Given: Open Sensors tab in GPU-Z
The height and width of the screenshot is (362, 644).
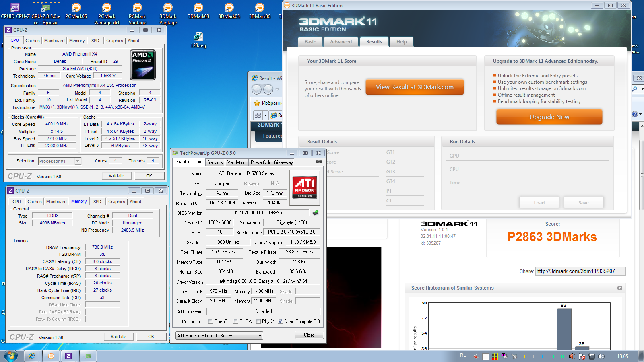Looking at the screenshot, I should tap(215, 162).
